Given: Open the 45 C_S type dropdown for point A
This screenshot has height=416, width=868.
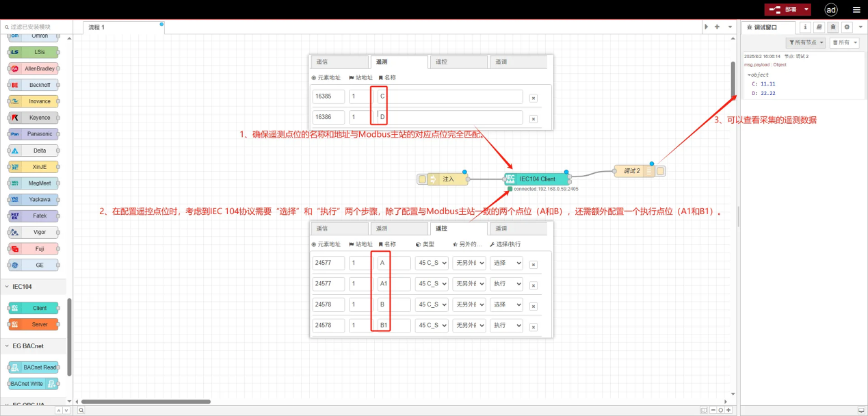Looking at the screenshot, I should pyautogui.click(x=431, y=263).
